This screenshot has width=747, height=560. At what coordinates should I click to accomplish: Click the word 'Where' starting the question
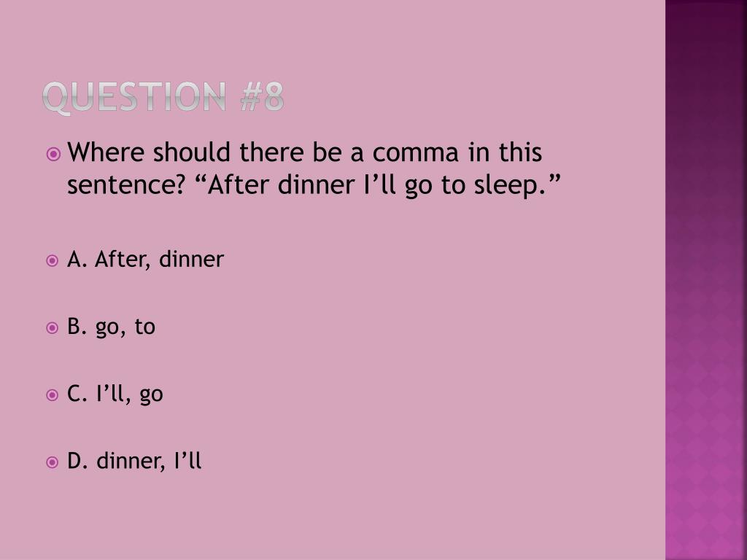pyautogui.click(x=106, y=152)
